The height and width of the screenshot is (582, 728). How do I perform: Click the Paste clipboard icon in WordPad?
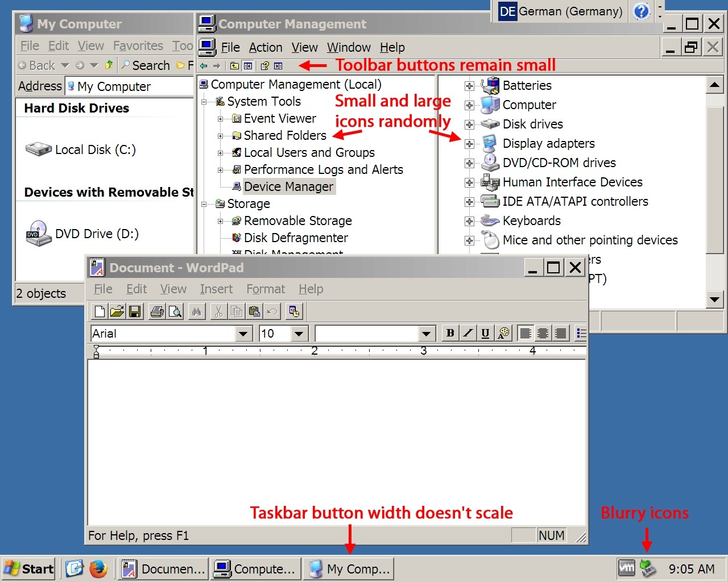[254, 311]
